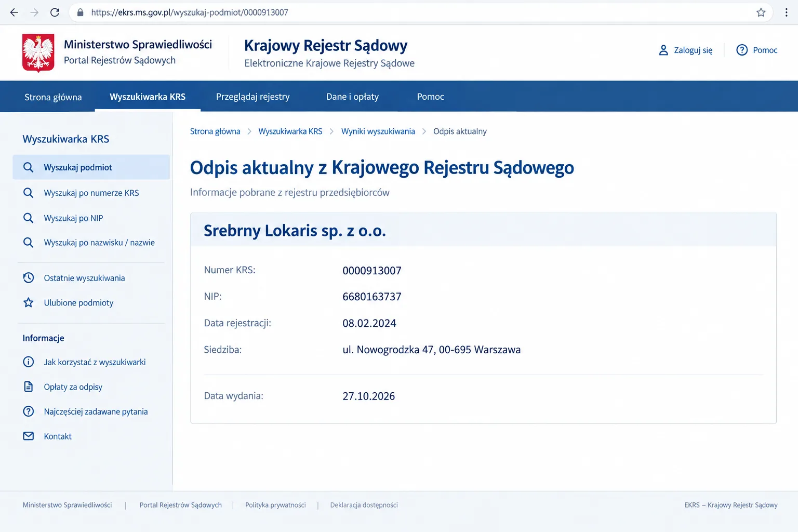Click Deklaracja dostępności footer link
Viewport: 798px width, 532px height.
(364, 505)
